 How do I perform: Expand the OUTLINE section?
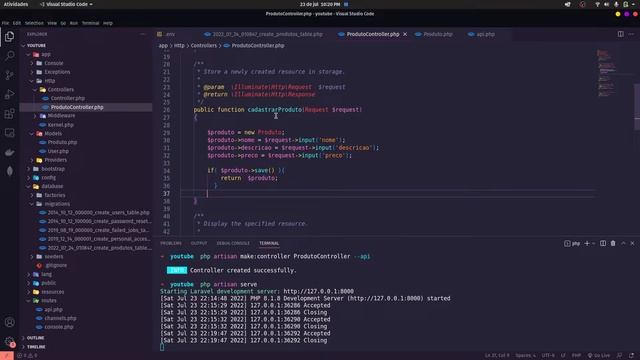point(35,338)
